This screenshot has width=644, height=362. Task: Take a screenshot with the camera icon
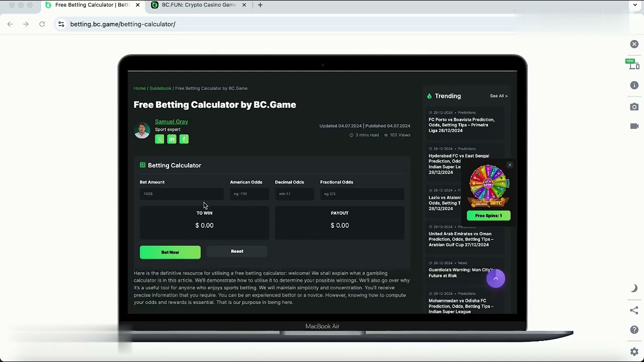[x=634, y=107]
